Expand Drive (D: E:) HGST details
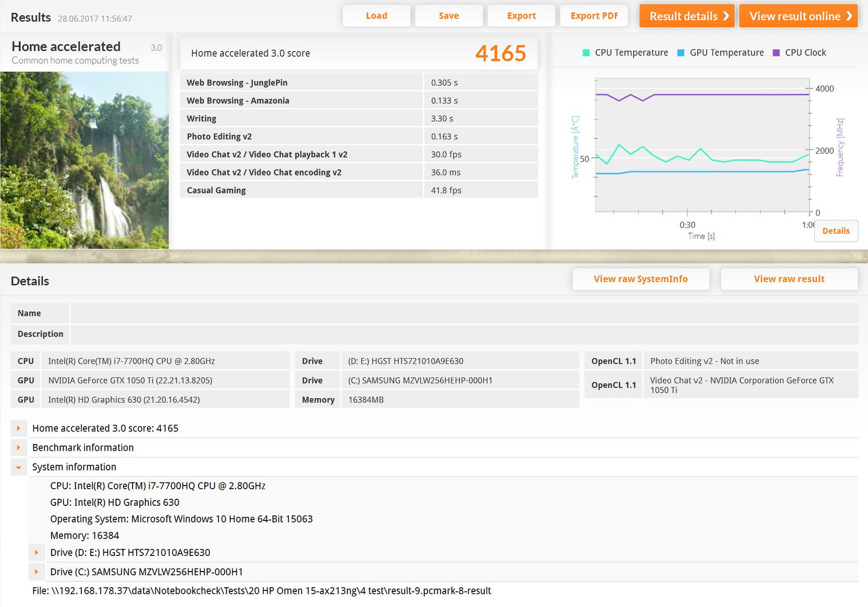The height and width of the screenshot is (607, 868). [36, 552]
